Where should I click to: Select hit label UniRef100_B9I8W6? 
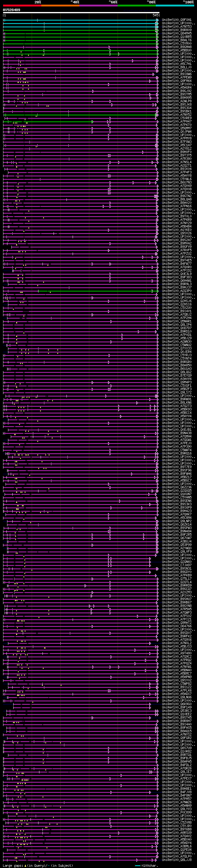click(177, 74)
